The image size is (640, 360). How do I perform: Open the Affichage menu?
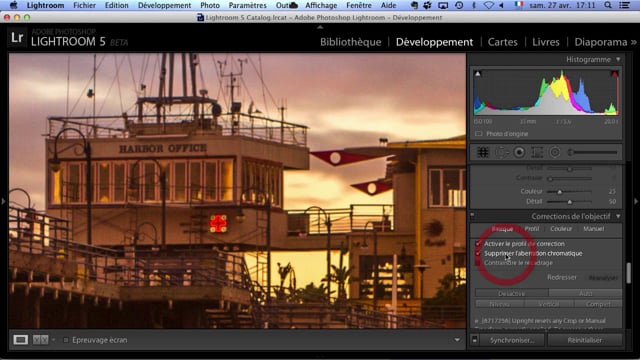(x=321, y=5)
